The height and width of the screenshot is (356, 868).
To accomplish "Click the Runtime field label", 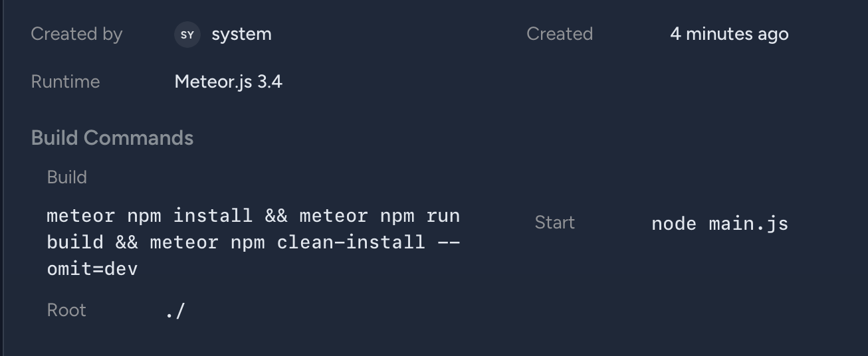I will (65, 82).
